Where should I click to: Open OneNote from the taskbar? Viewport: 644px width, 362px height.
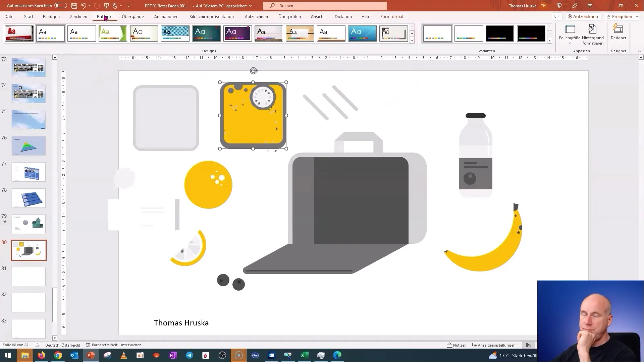tap(173, 355)
